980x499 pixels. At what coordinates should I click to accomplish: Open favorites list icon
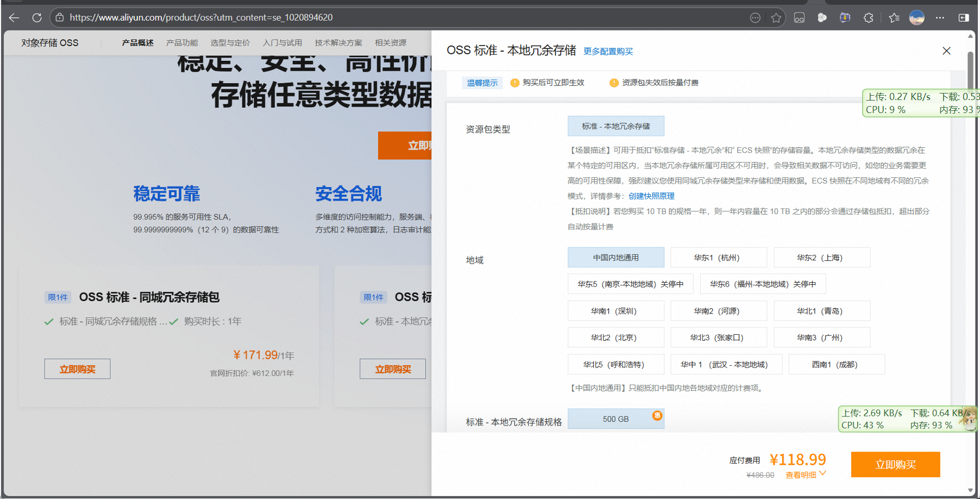pyautogui.click(x=894, y=18)
